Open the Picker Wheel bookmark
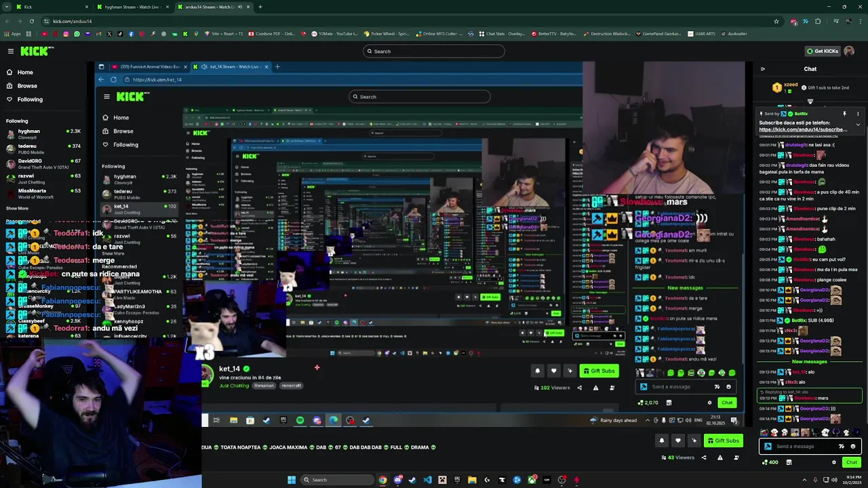The width and height of the screenshot is (868, 488). 387,34
